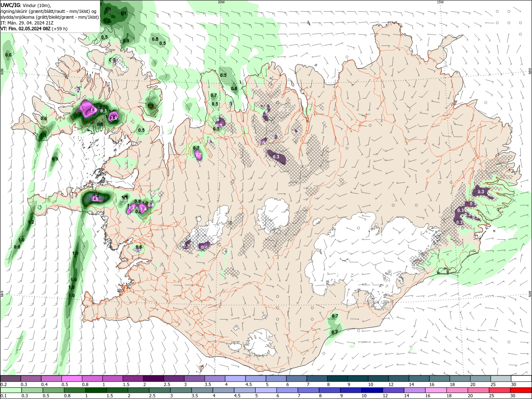Click the '0.1' label of the lower scale

click(3, 396)
